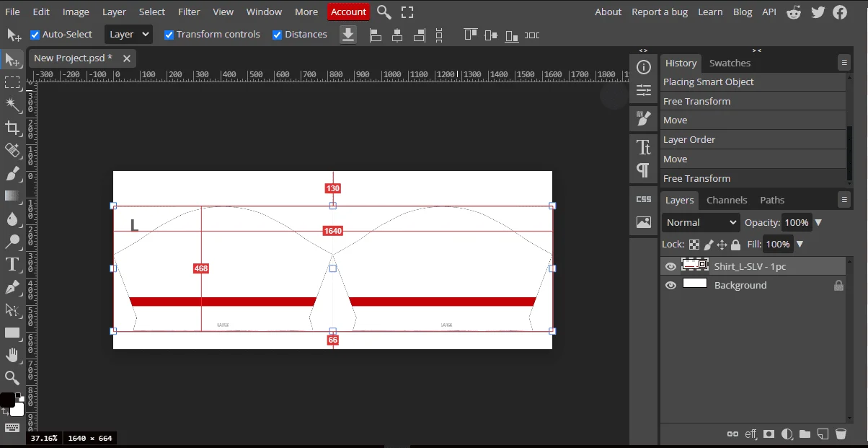Toggle fullscreen mode icon
The height and width of the screenshot is (448, 868).
(x=407, y=12)
